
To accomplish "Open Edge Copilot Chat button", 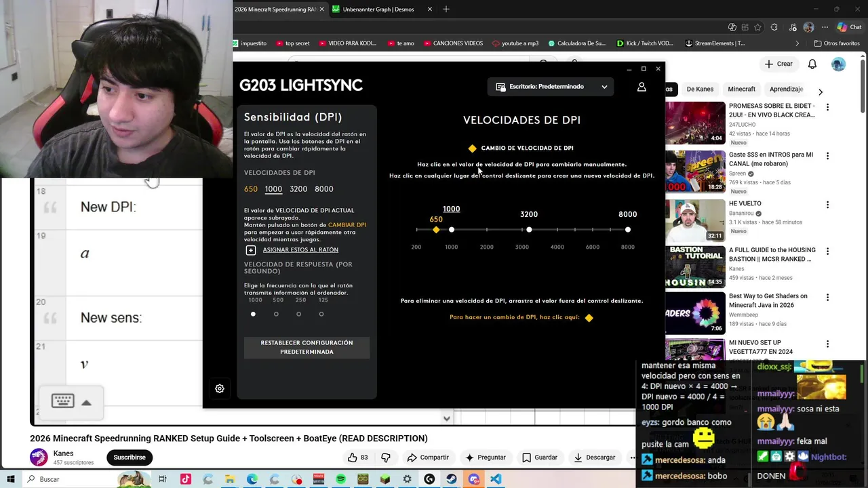I will (850, 27).
